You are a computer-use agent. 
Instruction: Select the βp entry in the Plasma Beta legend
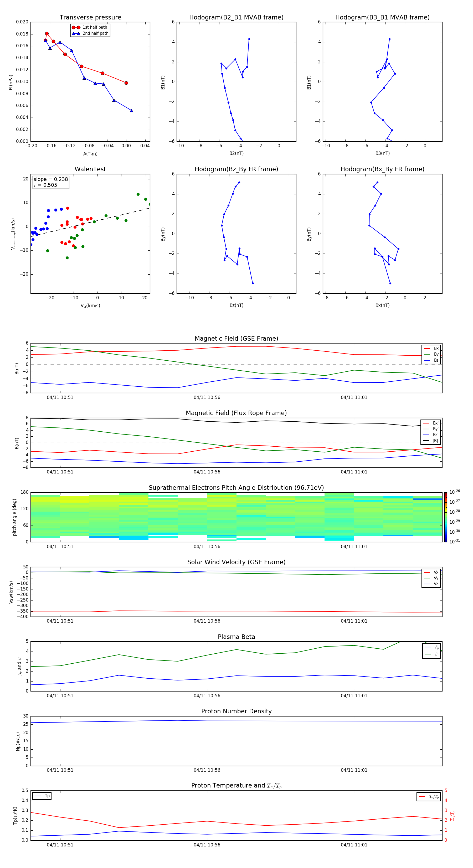pos(431,647)
